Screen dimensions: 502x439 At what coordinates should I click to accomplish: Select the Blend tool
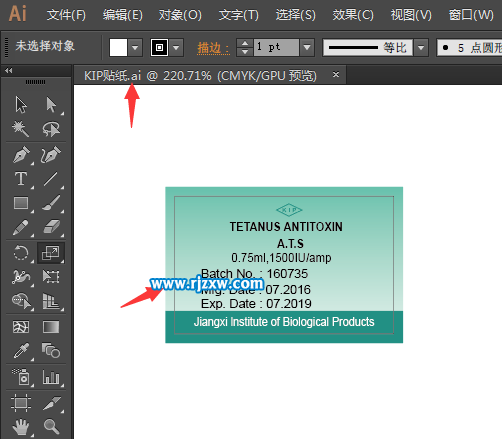pos(51,351)
